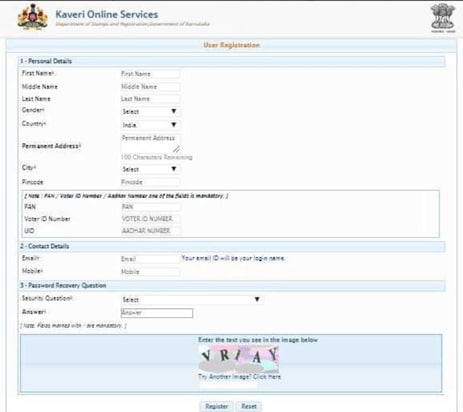Click the 1 - Personal Details section header
Viewport: 463px width, 412px height.
pyautogui.click(x=232, y=61)
